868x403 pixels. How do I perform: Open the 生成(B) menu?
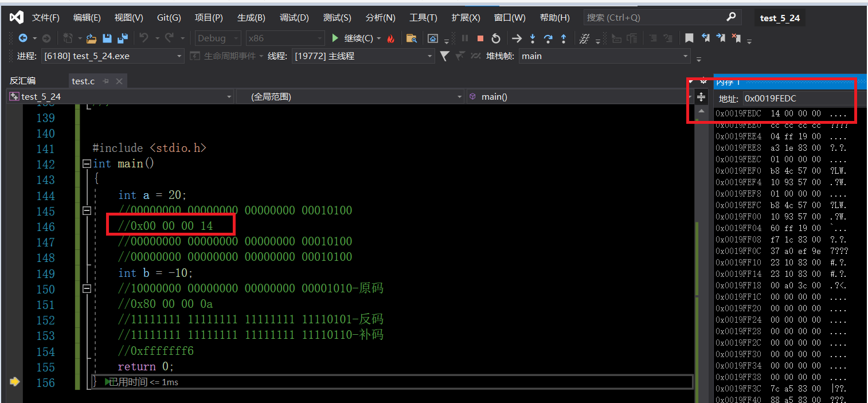[251, 18]
